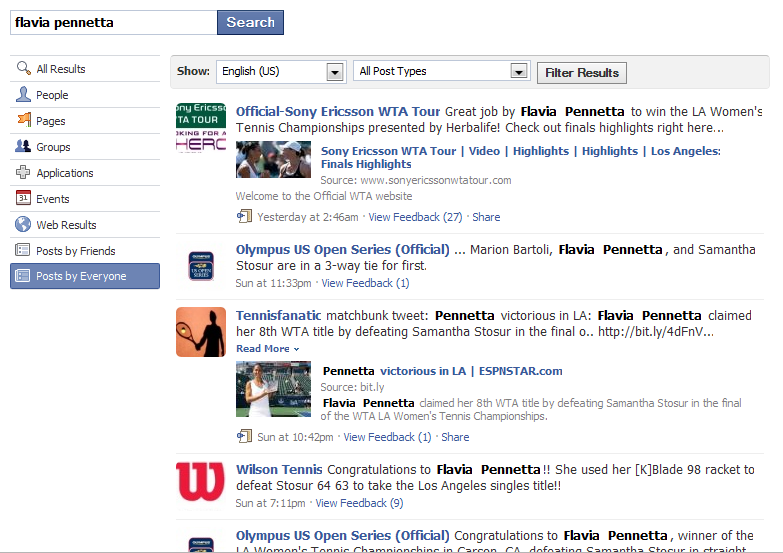783x553 pixels.
Task: Open first Olympus US Open Series (Official) link
Action: click(x=343, y=249)
